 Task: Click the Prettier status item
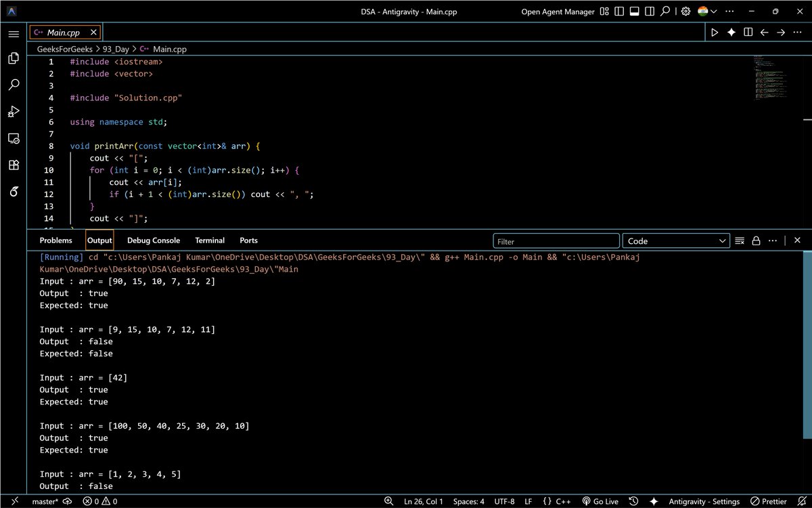[x=769, y=501]
